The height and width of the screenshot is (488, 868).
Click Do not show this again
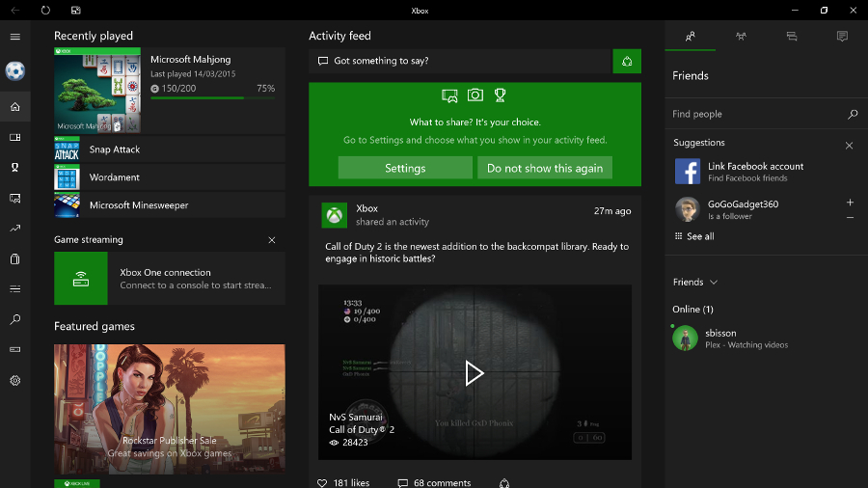click(545, 168)
